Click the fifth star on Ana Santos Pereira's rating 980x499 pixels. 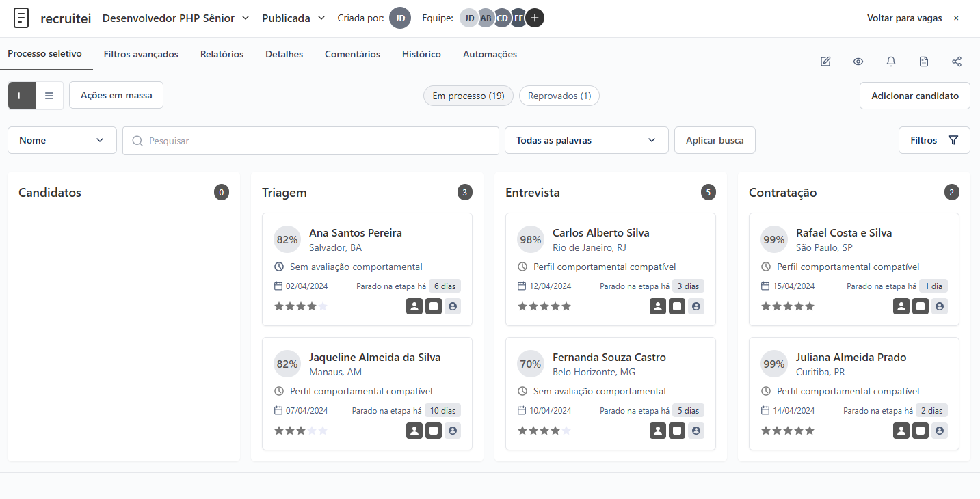tap(322, 306)
